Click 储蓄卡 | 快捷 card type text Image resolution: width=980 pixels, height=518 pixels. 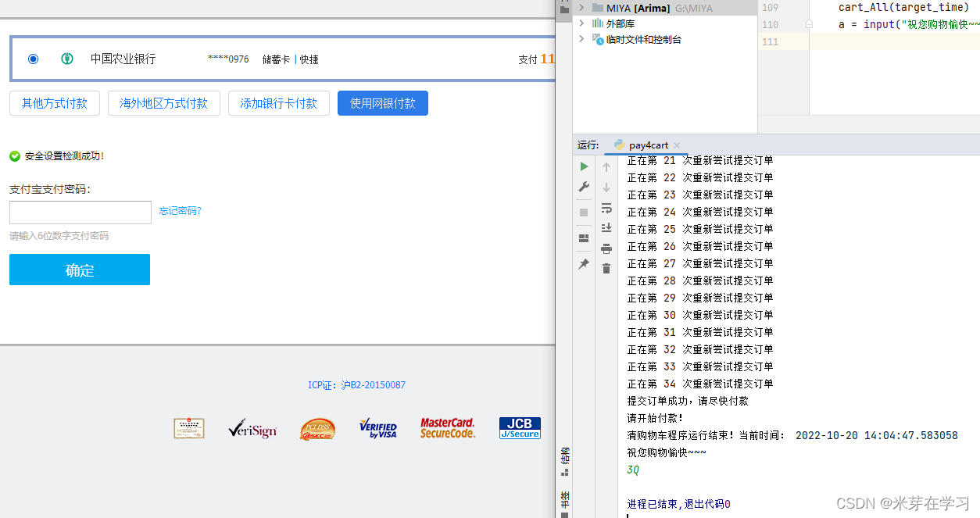291,59
